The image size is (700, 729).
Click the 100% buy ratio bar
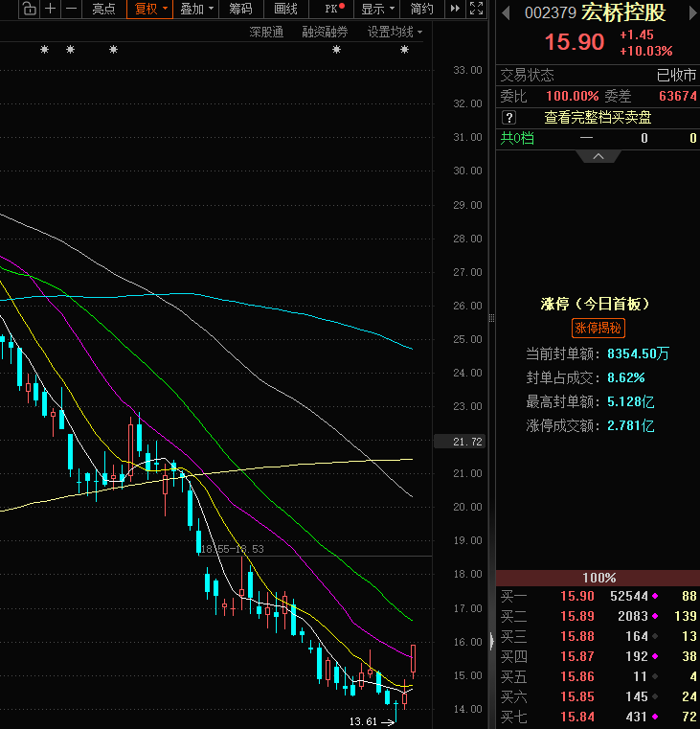pyautogui.click(x=598, y=578)
